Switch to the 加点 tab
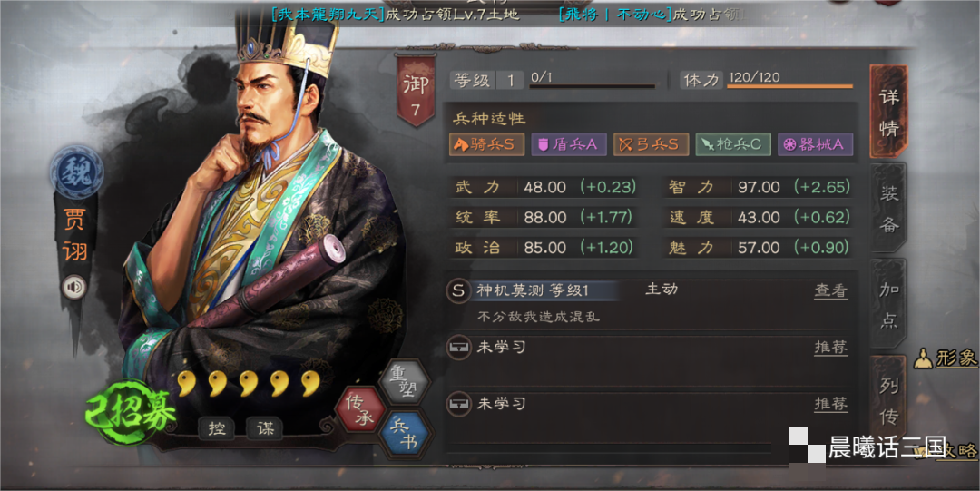 pos(889,304)
